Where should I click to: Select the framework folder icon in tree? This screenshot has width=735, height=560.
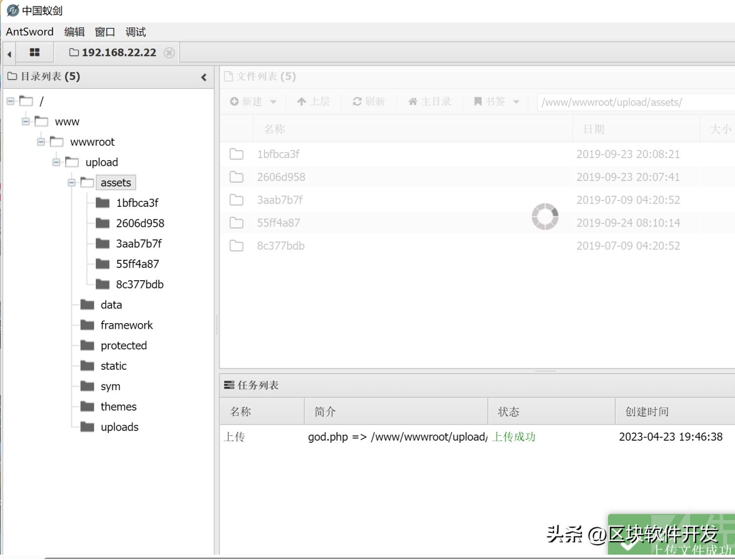click(87, 325)
